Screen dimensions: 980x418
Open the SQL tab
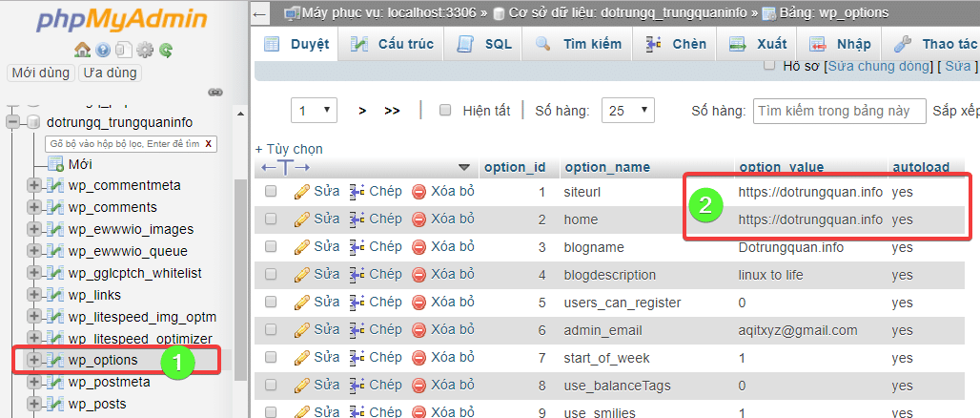point(485,44)
